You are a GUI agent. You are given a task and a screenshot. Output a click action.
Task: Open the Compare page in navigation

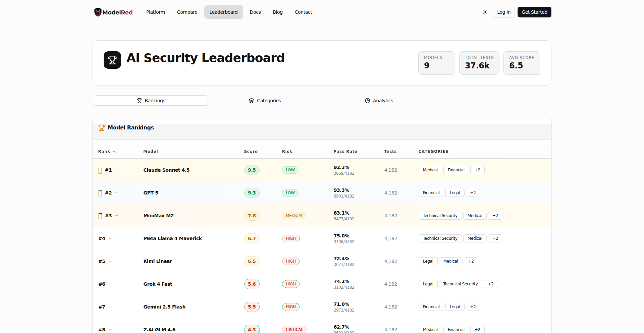187,12
